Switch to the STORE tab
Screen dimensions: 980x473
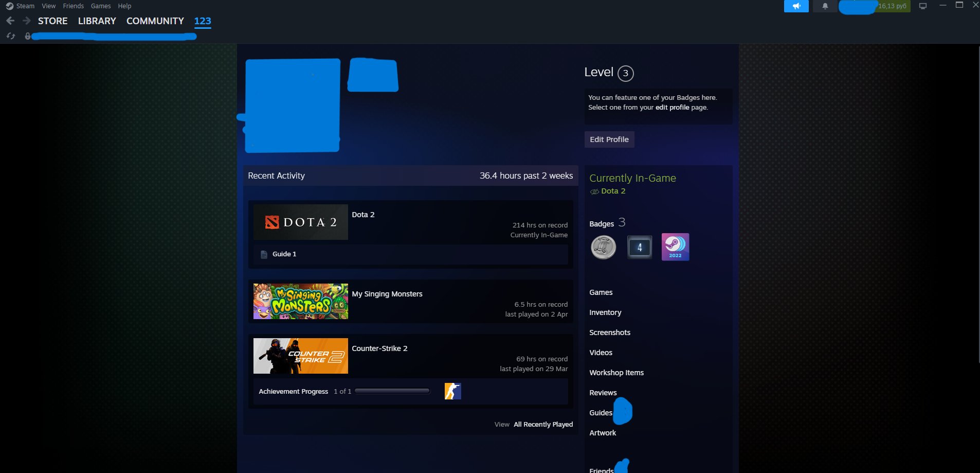(x=53, y=21)
